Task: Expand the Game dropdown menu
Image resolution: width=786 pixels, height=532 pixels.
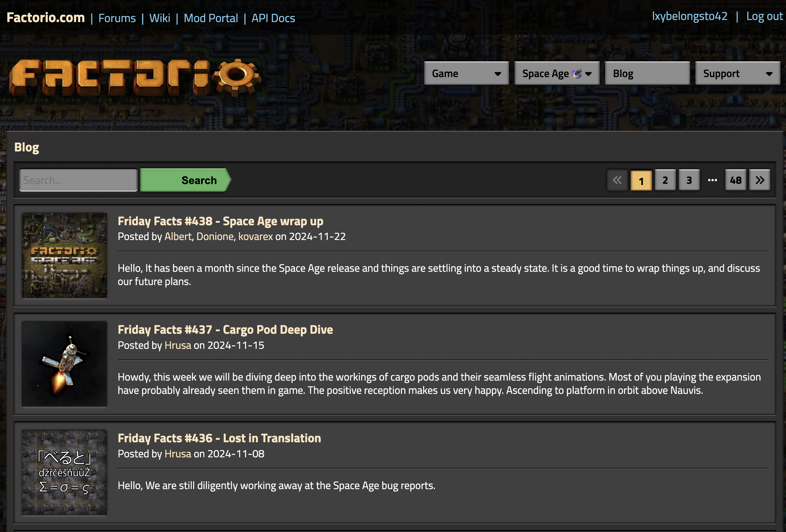Action: click(466, 73)
